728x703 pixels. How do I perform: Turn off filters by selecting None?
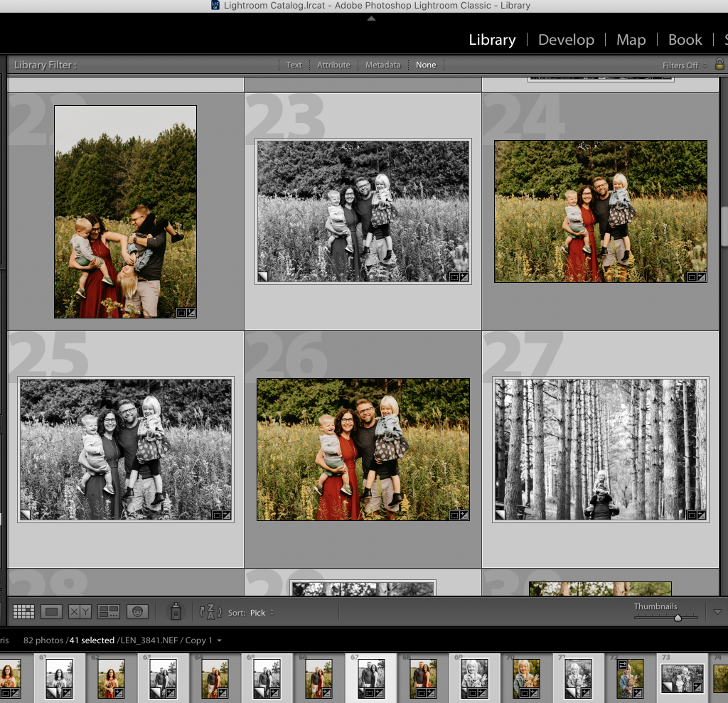click(426, 65)
